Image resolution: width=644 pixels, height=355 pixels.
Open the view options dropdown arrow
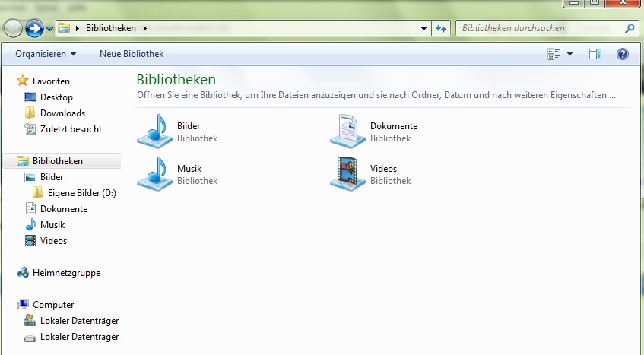point(569,54)
